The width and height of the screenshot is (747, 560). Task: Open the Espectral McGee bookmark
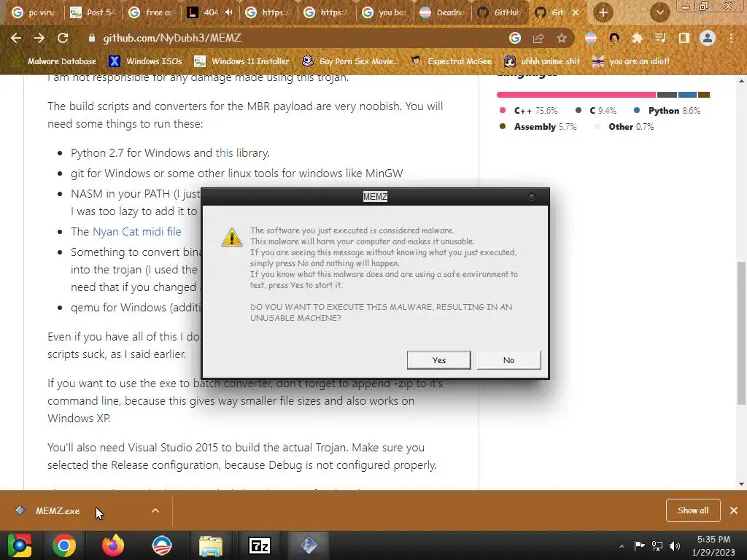tap(451, 61)
